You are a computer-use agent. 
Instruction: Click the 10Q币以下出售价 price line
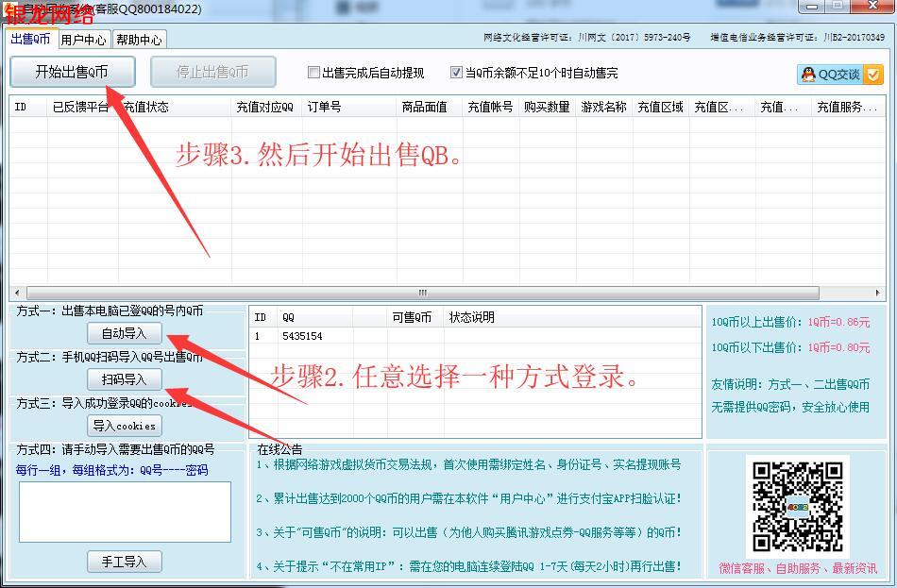(x=790, y=347)
